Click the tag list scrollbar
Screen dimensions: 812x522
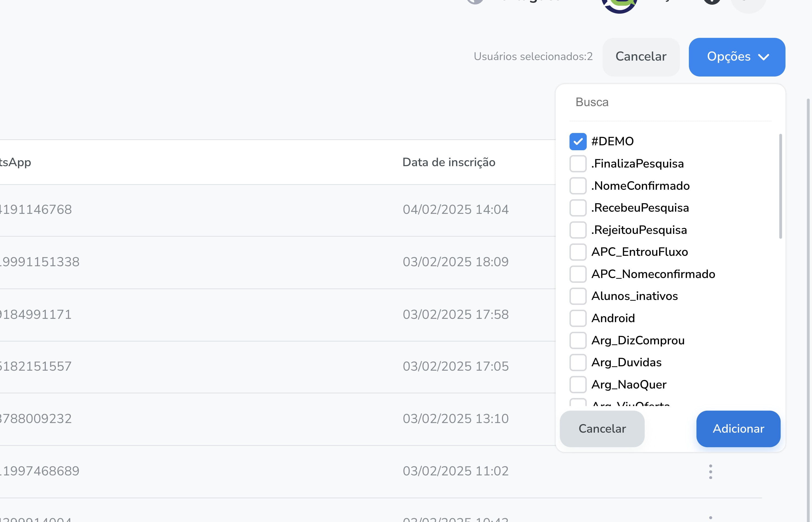click(x=780, y=186)
